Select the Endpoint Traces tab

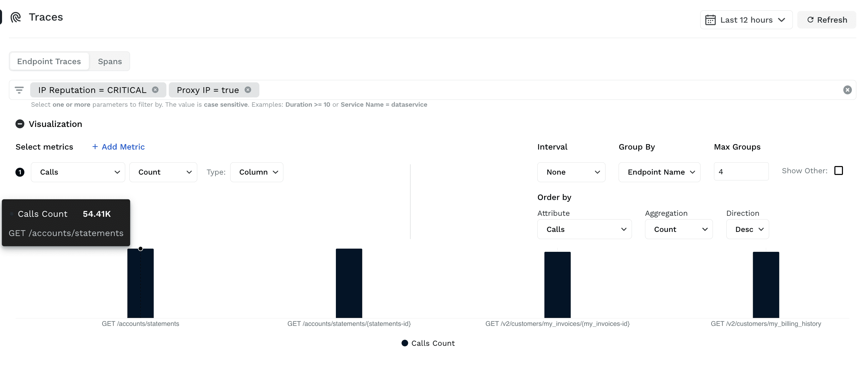pyautogui.click(x=49, y=61)
